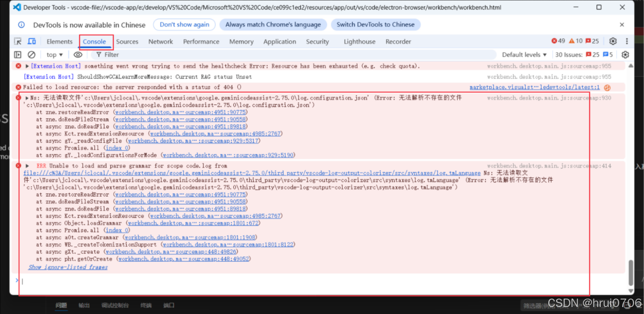Image resolution: width=644 pixels, height=314 pixels.
Task: Maximize the Developer Tools window
Action: (x=599, y=7)
